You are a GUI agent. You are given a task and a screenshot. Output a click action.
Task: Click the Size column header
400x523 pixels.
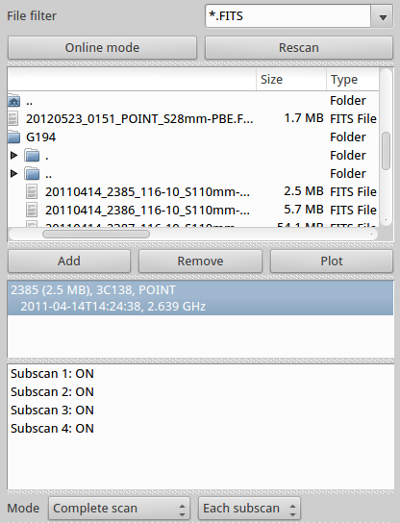click(x=291, y=79)
